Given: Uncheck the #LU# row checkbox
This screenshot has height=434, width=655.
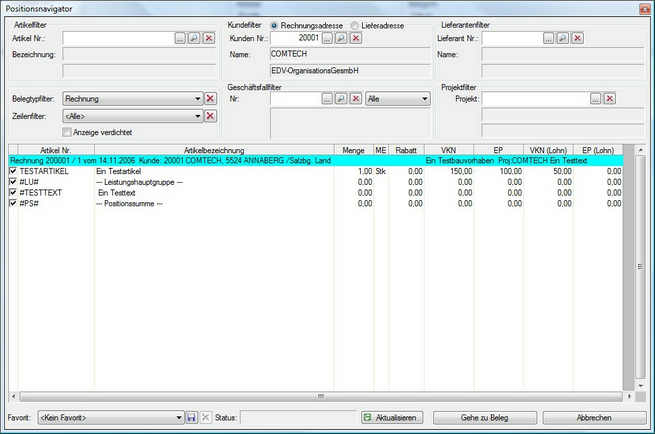Looking at the screenshot, I should coord(13,182).
